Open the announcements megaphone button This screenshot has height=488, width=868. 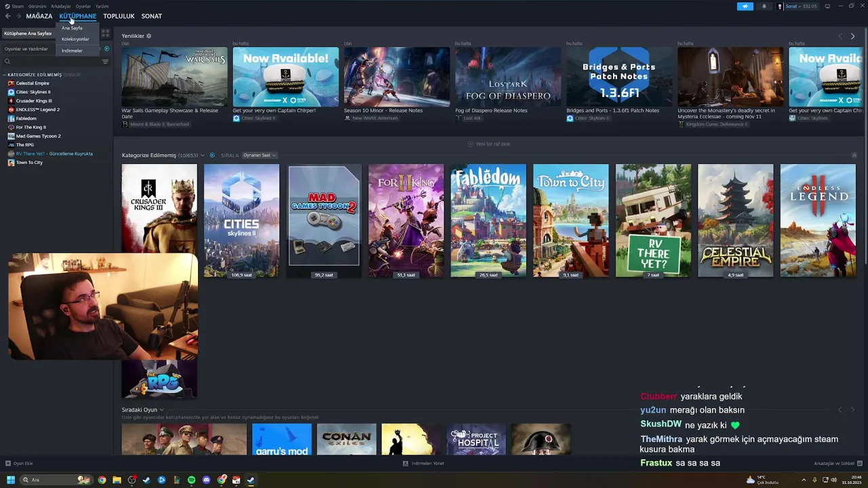[x=745, y=6]
